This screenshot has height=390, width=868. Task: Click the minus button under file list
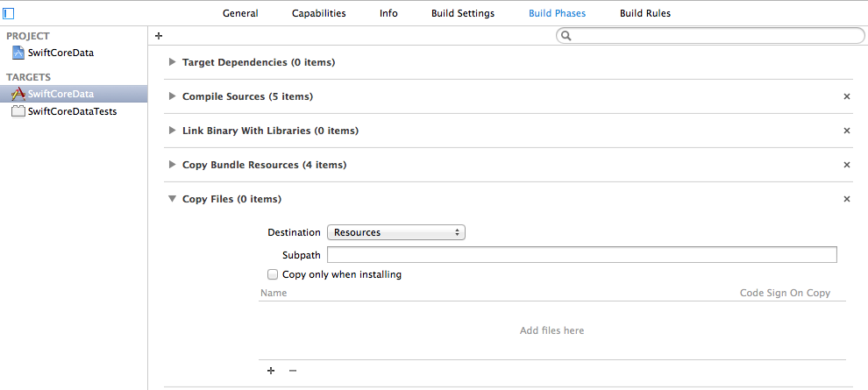[x=293, y=371]
